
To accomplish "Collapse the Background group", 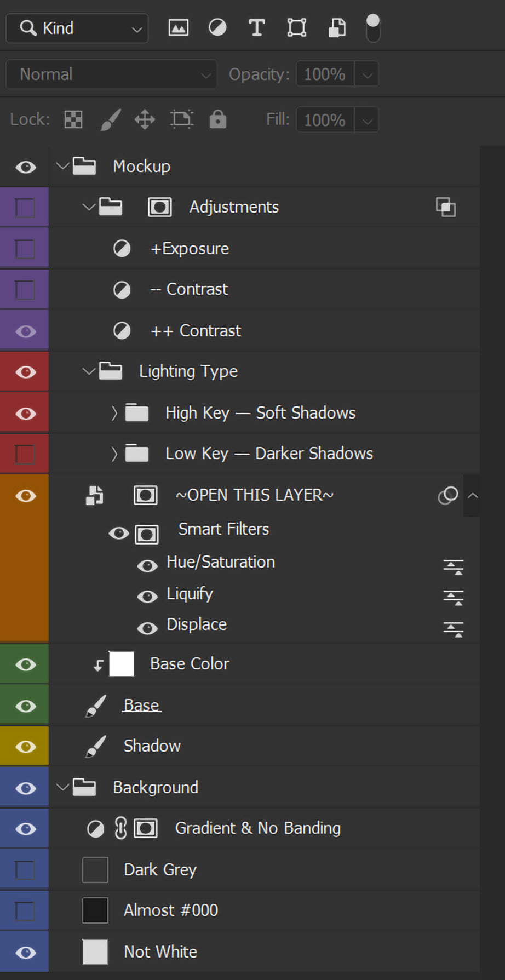I will (x=62, y=787).
